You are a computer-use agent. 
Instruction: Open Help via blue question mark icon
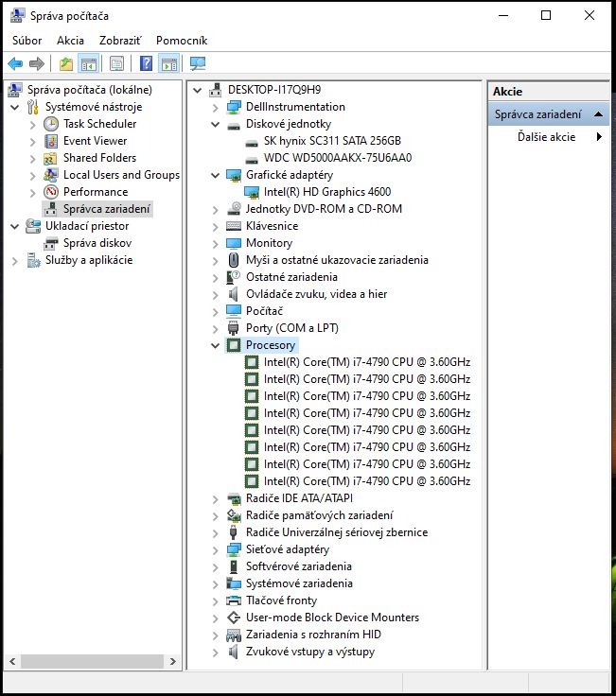pos(146,64)
